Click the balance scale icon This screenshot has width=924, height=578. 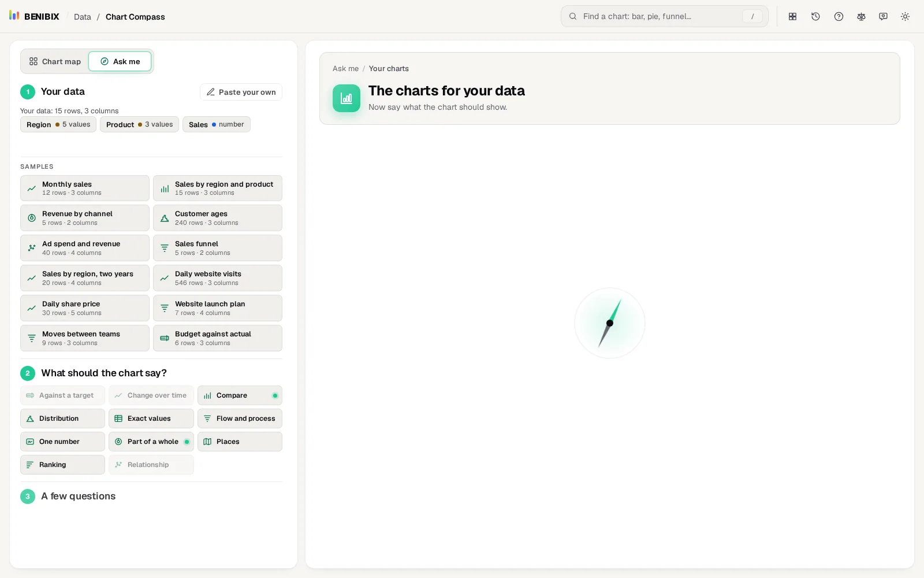click(x=861, y=17)
